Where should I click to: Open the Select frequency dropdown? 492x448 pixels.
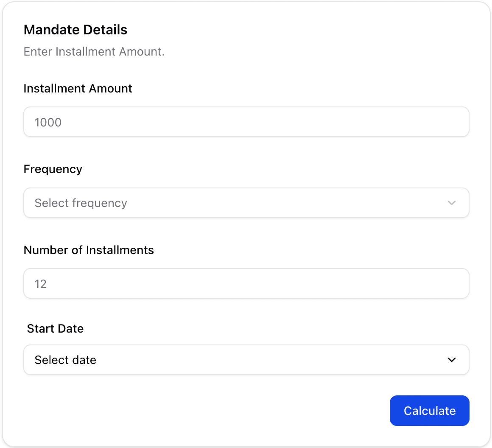click(x=246, y=203)
